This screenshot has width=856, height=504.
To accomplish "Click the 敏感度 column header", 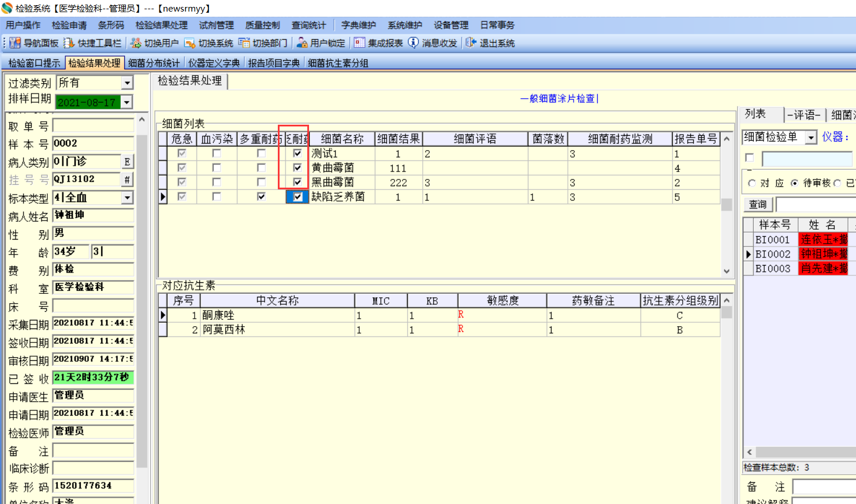I will [x=503, y=301].
